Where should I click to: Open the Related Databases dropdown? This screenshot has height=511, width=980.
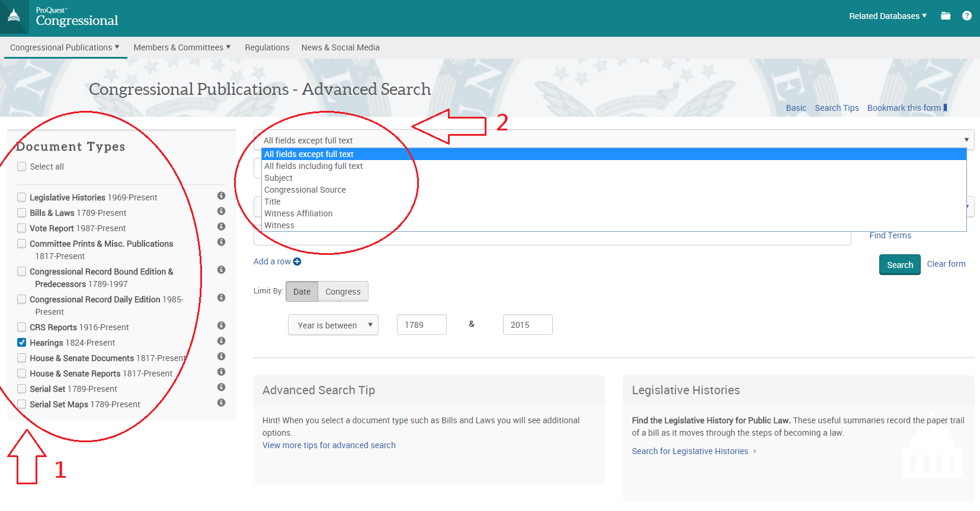pyautogui.click(x=888, y=16)
